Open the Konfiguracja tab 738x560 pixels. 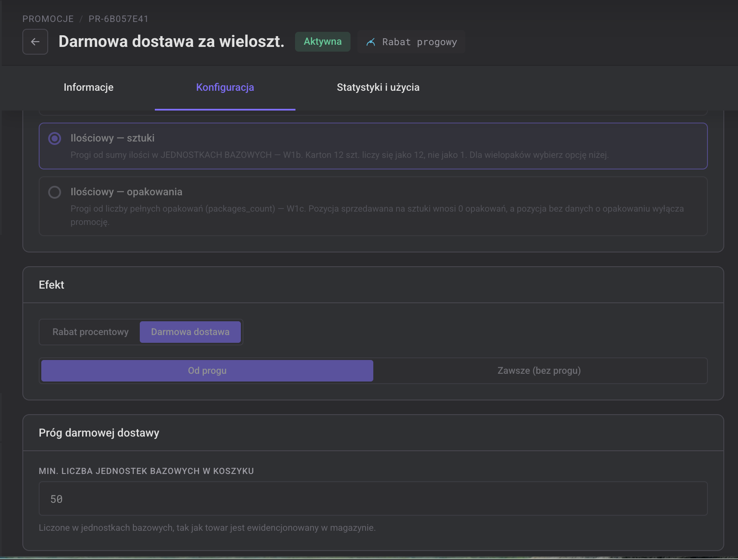pyautogui.click(x=225, y=87)
